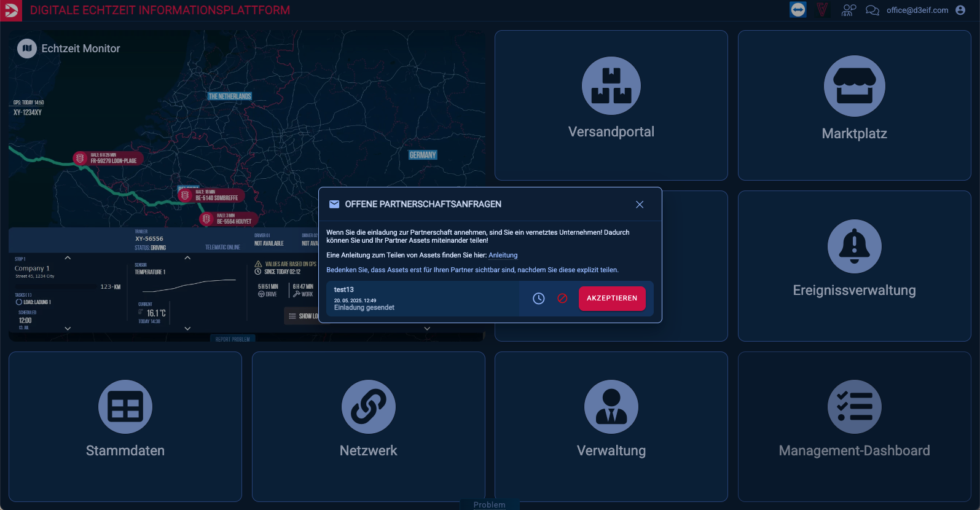The image size is (980, 510).
Task: Open the Netzwerk chain link icon
Action: [x=368, y=407]
